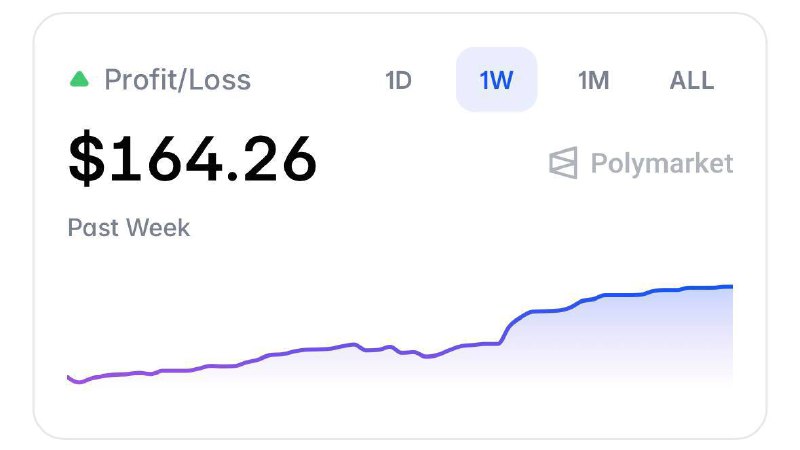Click the purple line's small mid-chart peak

[x=353, y=344]
